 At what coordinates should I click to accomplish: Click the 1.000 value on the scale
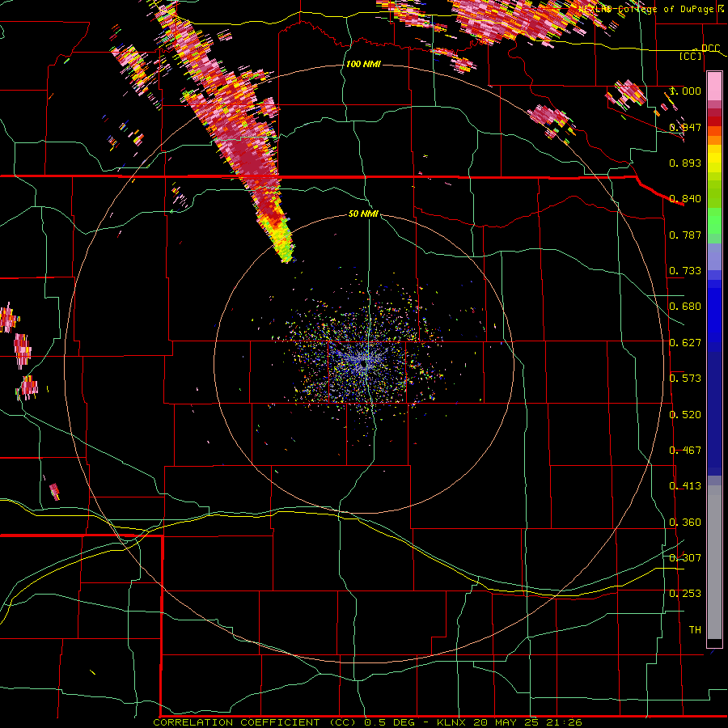(x=685, y=91)
